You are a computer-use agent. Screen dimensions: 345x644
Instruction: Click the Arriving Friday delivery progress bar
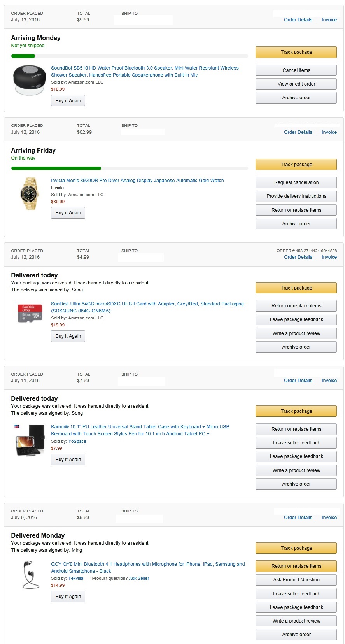point(130,168)
